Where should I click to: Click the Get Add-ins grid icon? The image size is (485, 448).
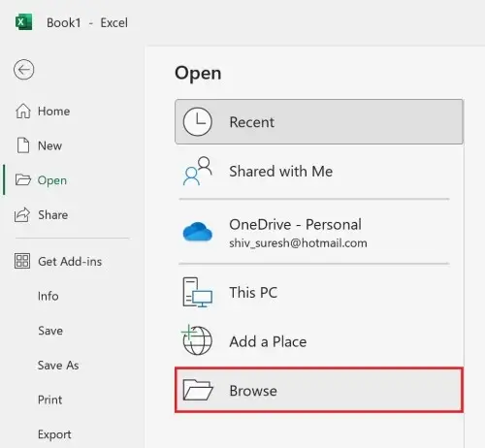pyautogui.click(x=22, y=261)
